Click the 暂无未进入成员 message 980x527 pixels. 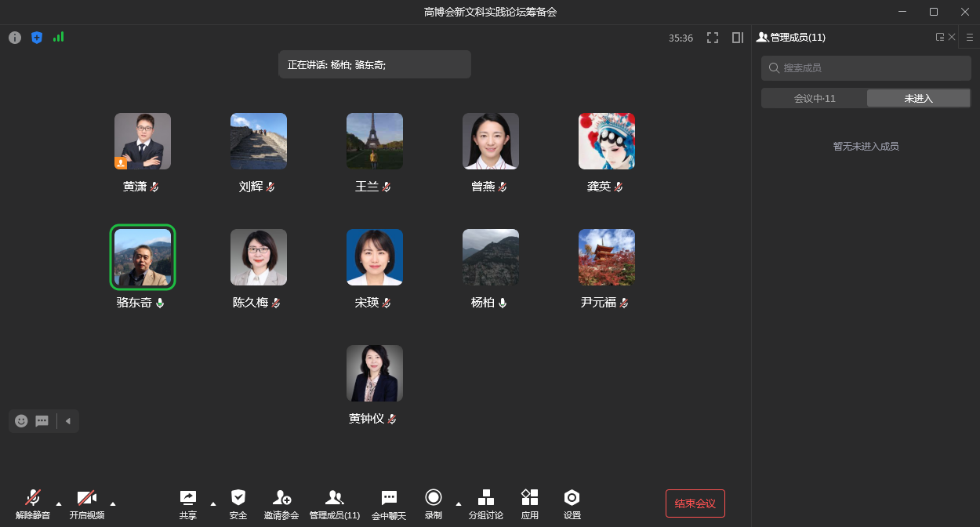pos(866,146)
